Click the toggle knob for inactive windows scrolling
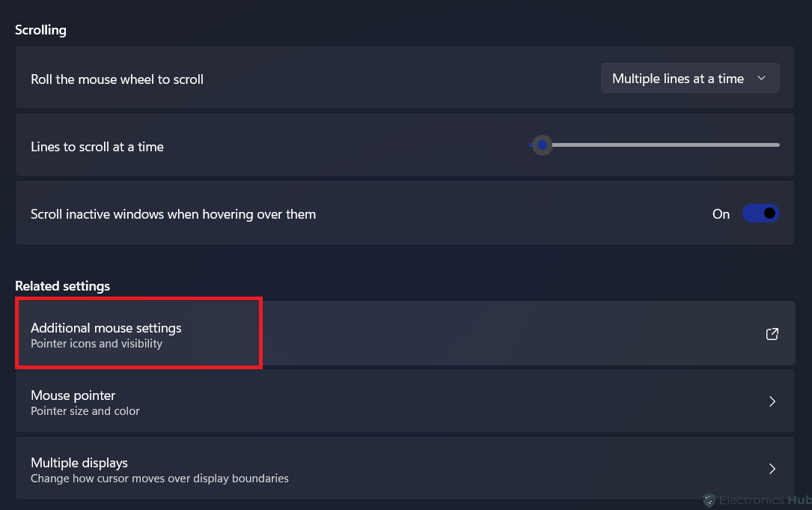Viewport: 812px width, 510px height. point(769,213)
